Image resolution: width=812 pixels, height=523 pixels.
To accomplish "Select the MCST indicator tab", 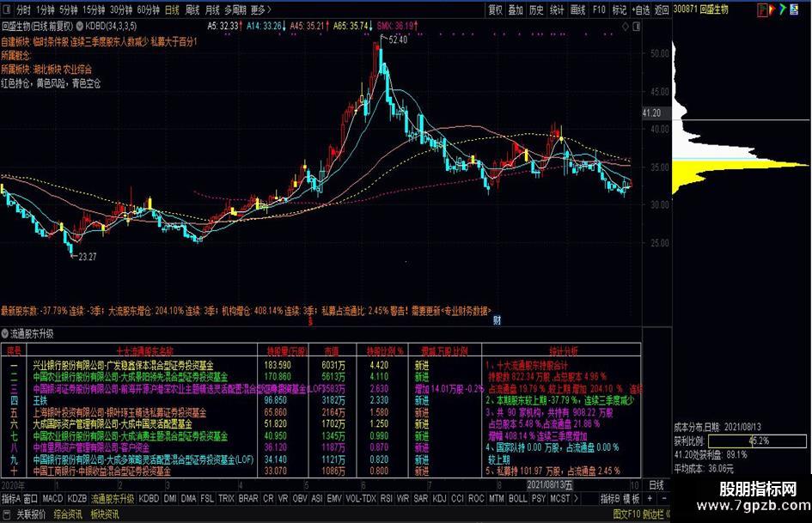I will tap(559, 499).
